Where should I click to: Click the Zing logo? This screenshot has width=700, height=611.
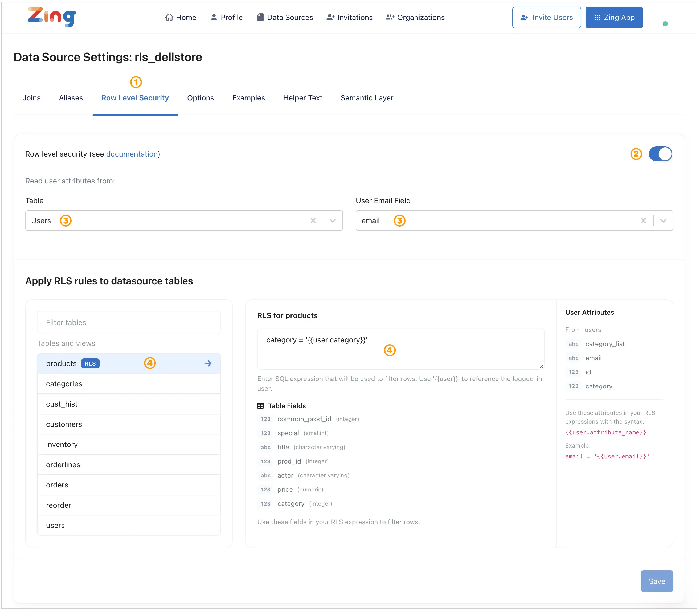point(52,17)
